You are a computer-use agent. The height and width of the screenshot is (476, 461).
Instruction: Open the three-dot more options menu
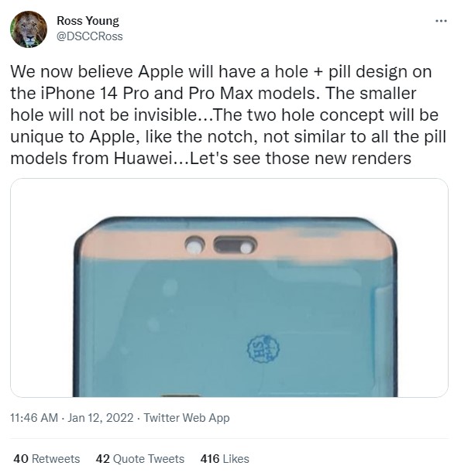[x=441, y=21]
